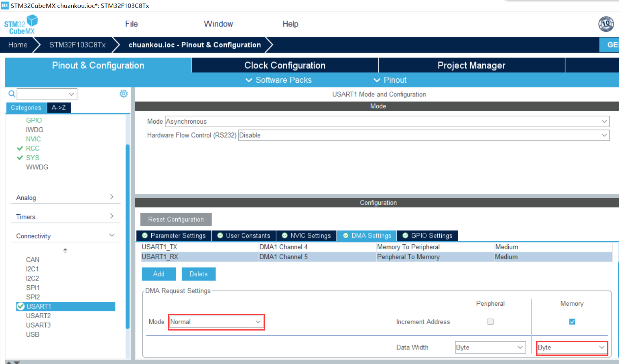Open GPIO Settings tab

428,236
